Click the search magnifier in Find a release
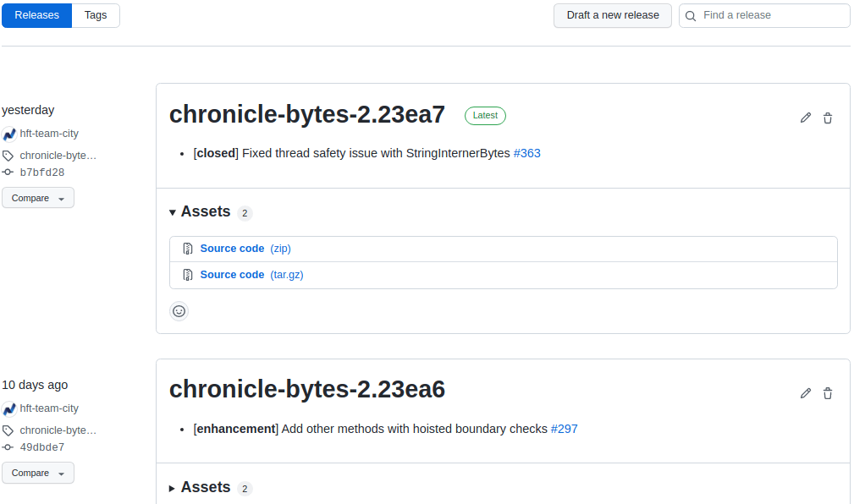This screenshot has height=504, width=854. (x=690, y=15)
